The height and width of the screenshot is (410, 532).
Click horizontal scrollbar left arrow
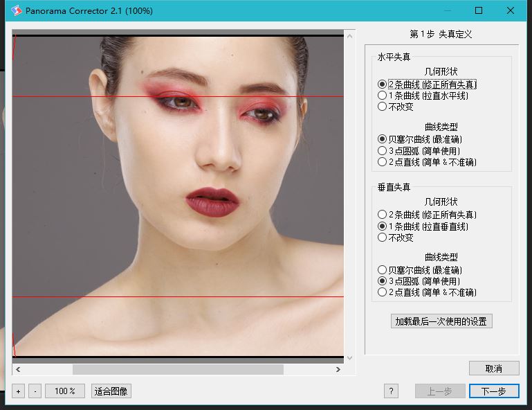click(18, 369)
